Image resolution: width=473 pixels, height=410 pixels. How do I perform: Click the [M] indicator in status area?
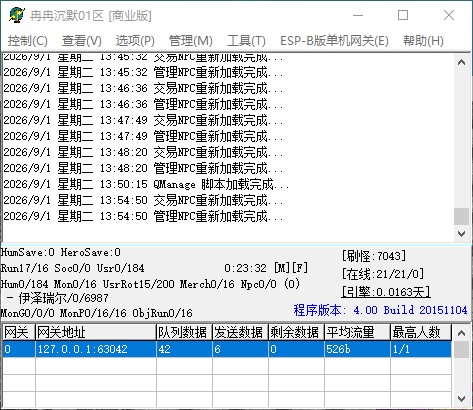pos(282,268)
